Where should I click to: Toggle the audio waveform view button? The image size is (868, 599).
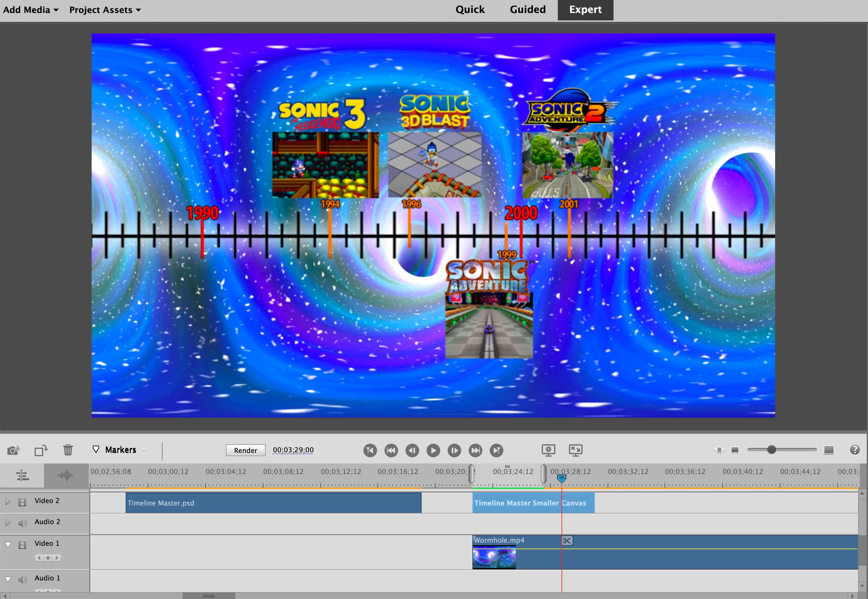[x=66, y=476]
